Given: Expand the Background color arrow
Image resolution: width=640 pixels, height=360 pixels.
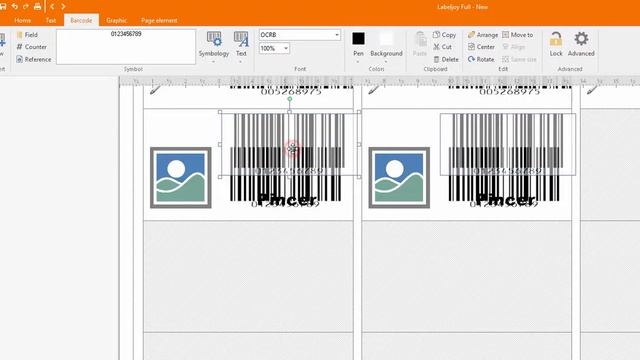Looking at the screenshot, I should coord(386,62).
